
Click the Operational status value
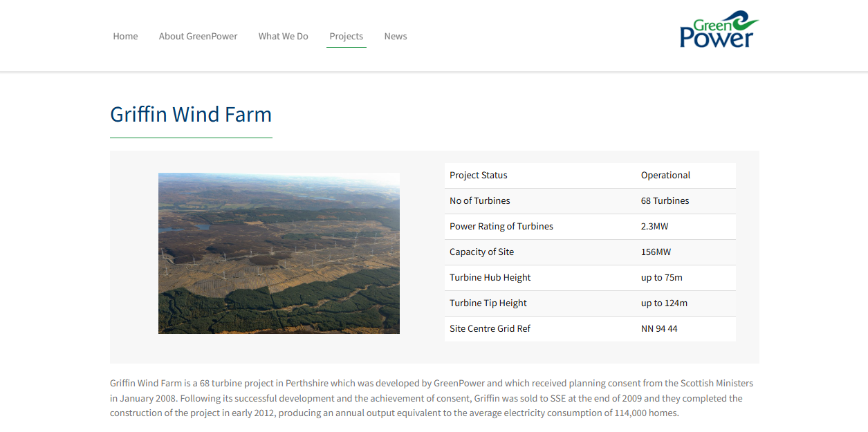[665, 175]
